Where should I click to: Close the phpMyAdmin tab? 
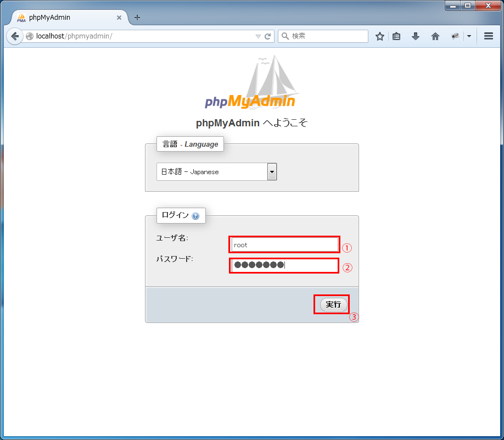(119, 17)
